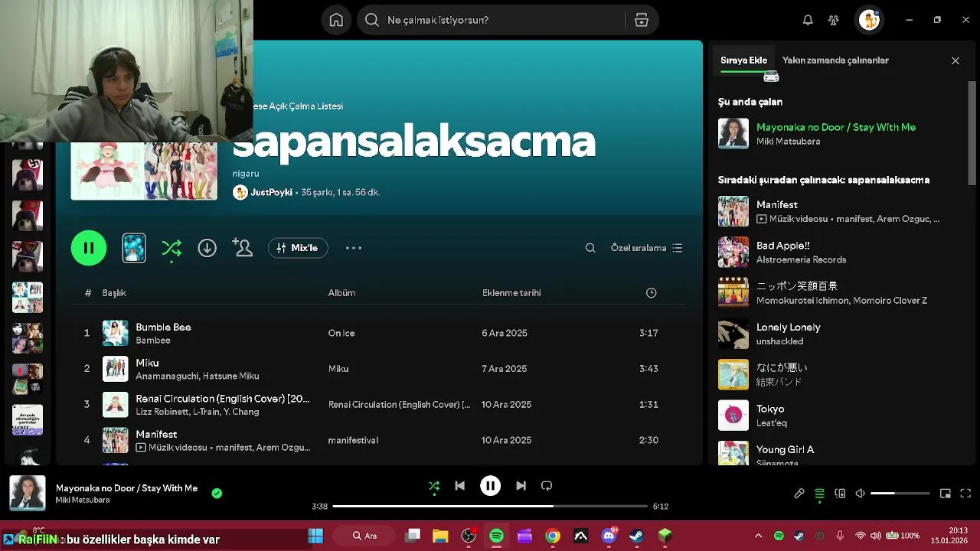Click the duration clock column header
980x551 pixels.
point(651,293)
